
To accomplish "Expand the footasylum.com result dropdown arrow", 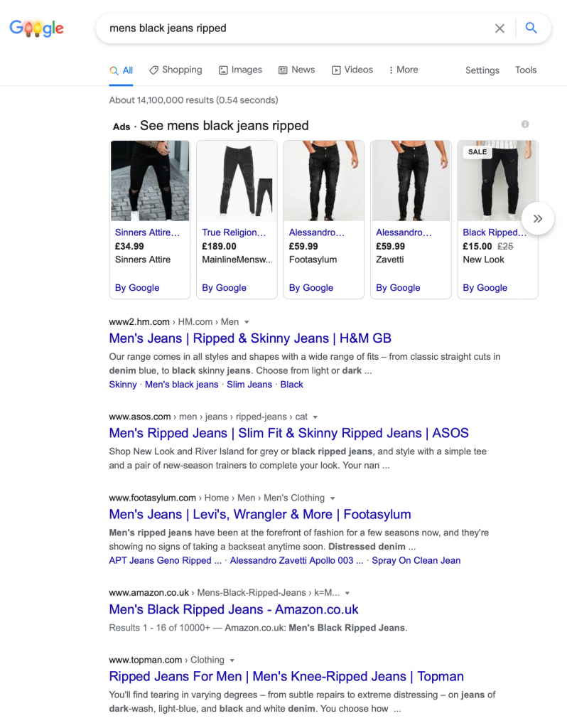I will [x=333, y=498].
